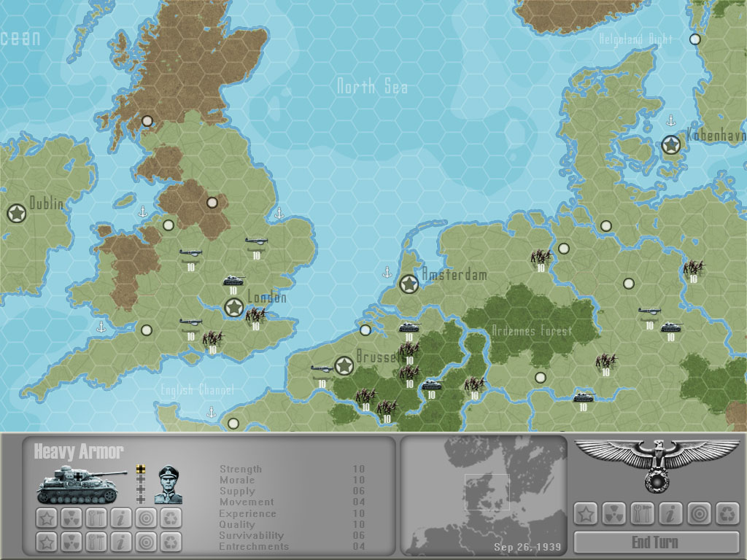Click the bottom-row info icon in the Heavy Armor panel
Image resolution: width=747 pixels, height=560 pixels.
click(x=121, y=542)
